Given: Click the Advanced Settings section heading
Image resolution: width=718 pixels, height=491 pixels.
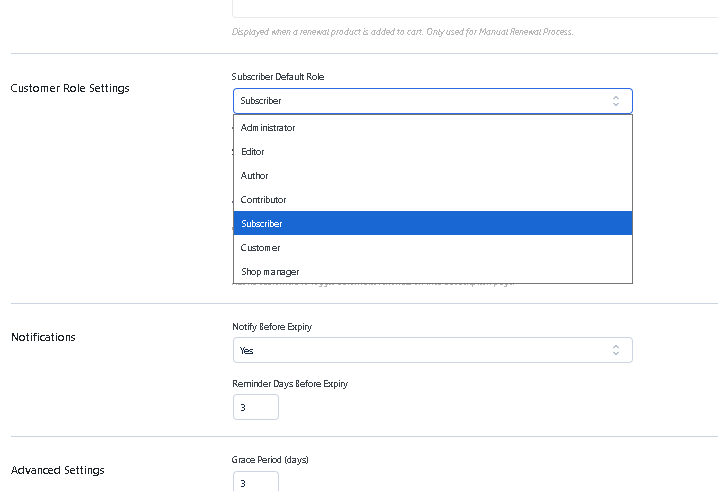Looking at the screenshot, I should pos(57,470).
